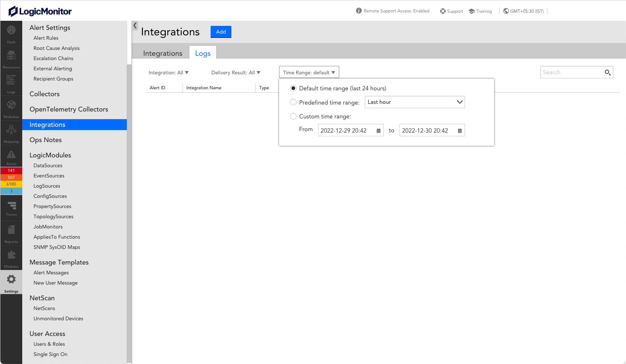
Task: Open the Delivery Result: All dropdown
Action: (x=236, y=73)
